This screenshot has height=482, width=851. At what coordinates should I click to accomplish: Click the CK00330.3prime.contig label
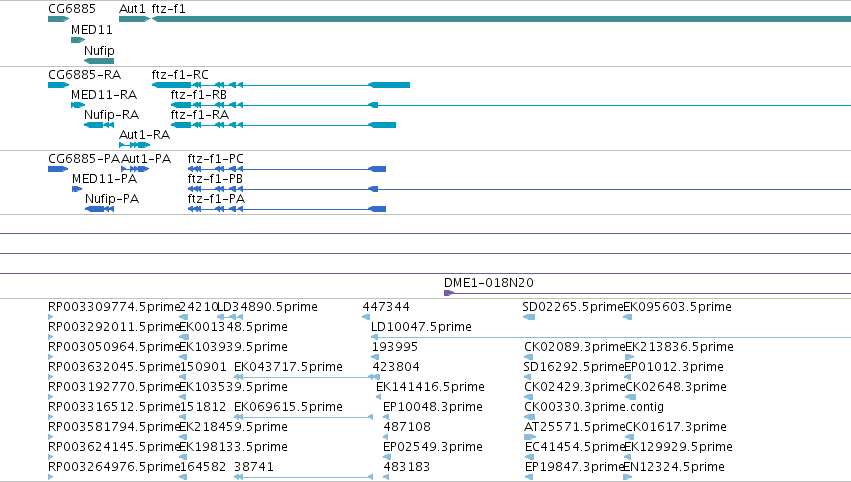594,408
